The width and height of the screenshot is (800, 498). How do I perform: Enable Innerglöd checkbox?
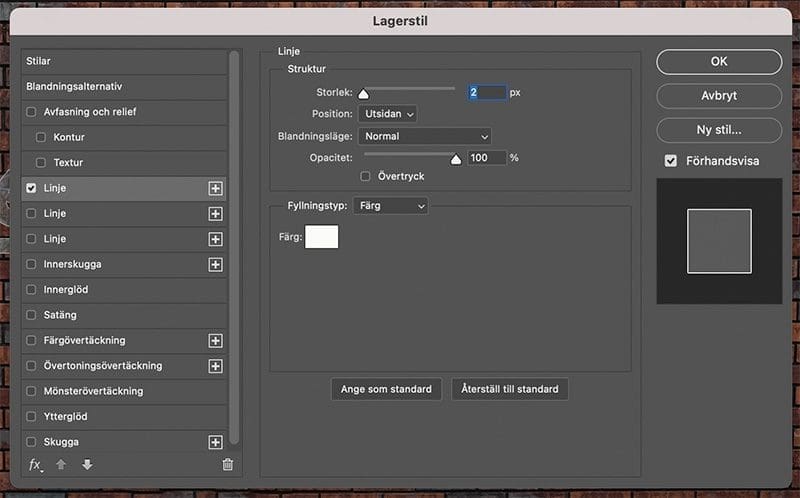[31, 290]
